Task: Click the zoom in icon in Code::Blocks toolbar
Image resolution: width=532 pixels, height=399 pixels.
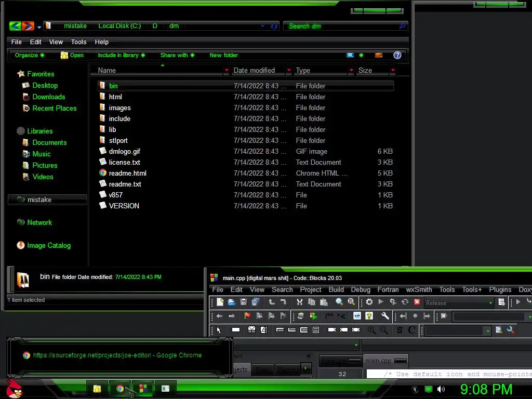Action: [371, 330]
